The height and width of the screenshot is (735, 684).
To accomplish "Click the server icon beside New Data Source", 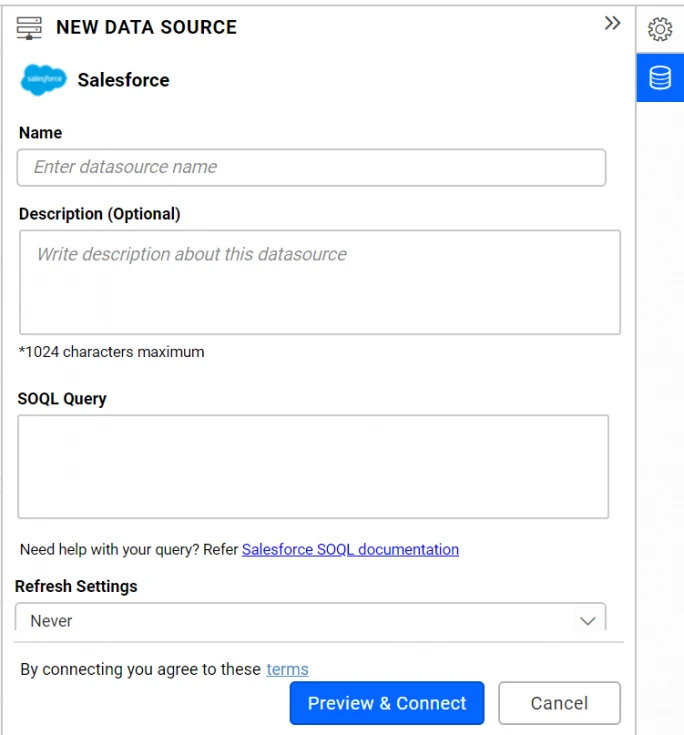I will click(x=29, y=27).
